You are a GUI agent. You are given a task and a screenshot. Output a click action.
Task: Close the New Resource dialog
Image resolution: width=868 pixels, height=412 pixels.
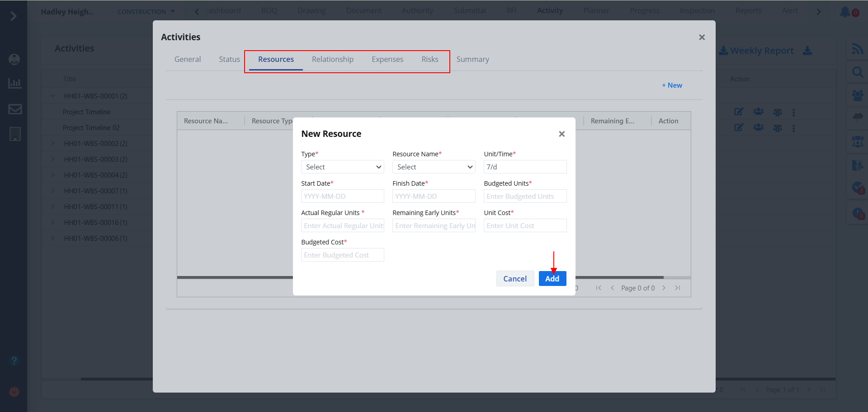[561, 134]
